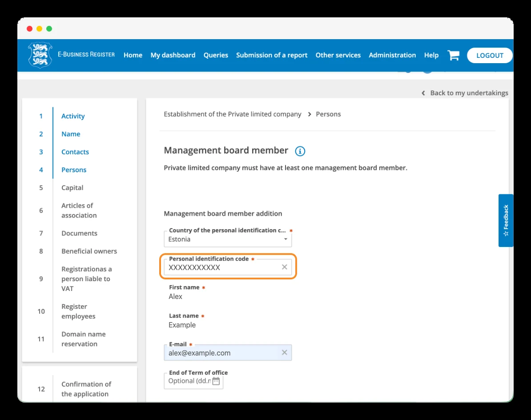Open the shopping cart icon
Viewport: 531px width, 420px height.
click(x=454, y=55)
